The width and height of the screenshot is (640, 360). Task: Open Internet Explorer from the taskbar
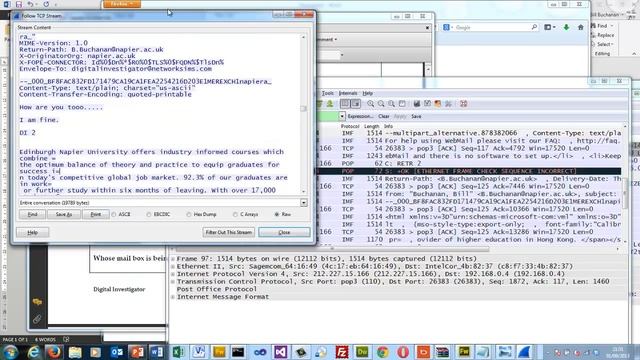pyautogui.click(x=34, y=352)
